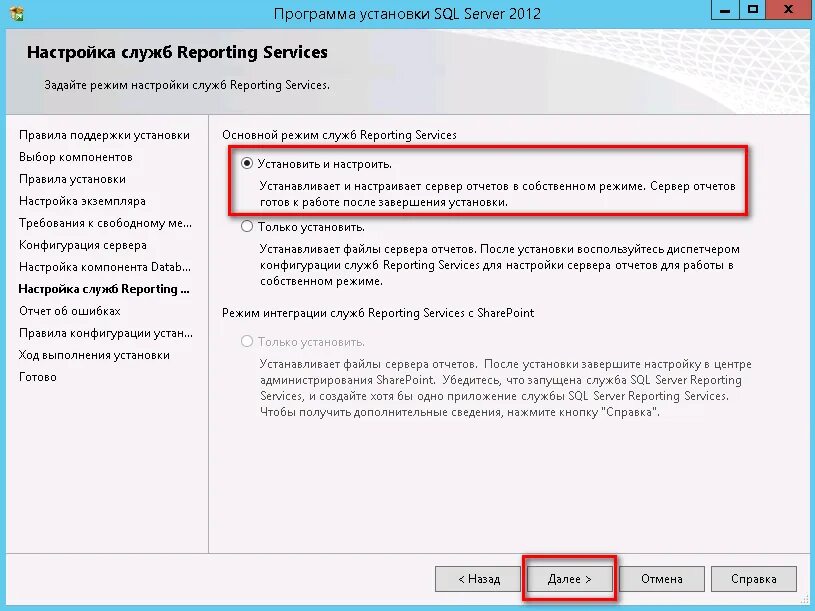Open help with 'Справка' button
This screenshot has width=815, height=611.
[x=753, y=579]
